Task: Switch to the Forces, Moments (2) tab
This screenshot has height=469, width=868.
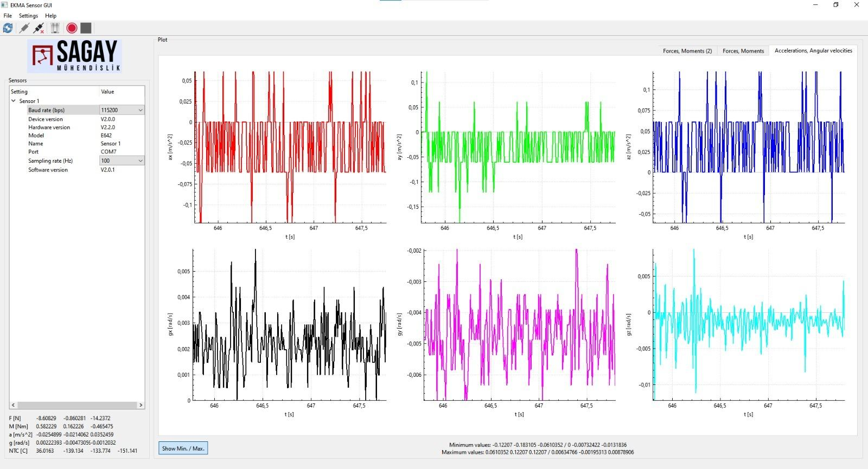Action: coord(687,51)
